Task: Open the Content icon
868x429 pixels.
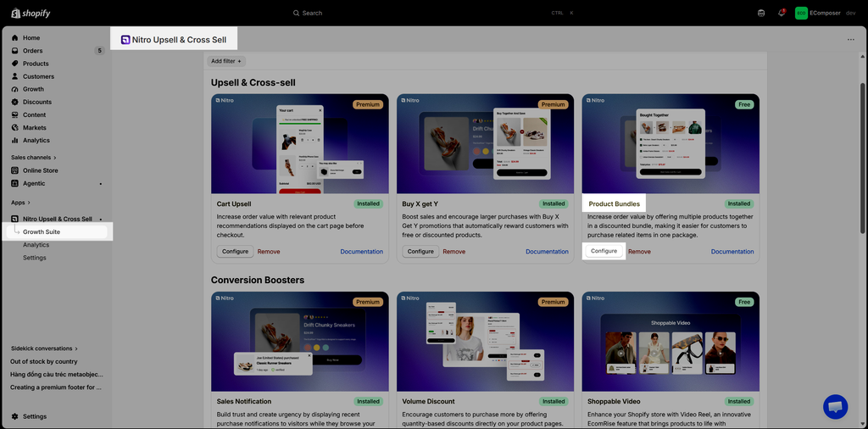Action: [x=15, y=114]
